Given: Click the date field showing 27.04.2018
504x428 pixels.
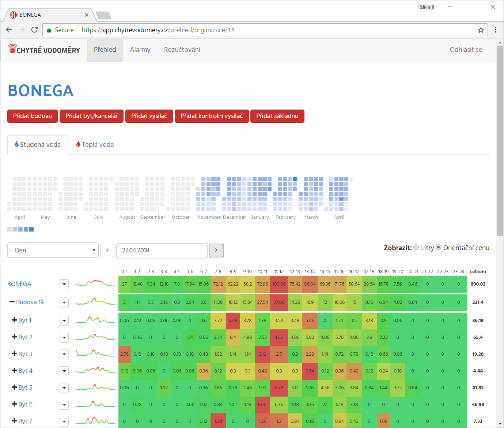Looking at the screenshot, I should 162,251.
